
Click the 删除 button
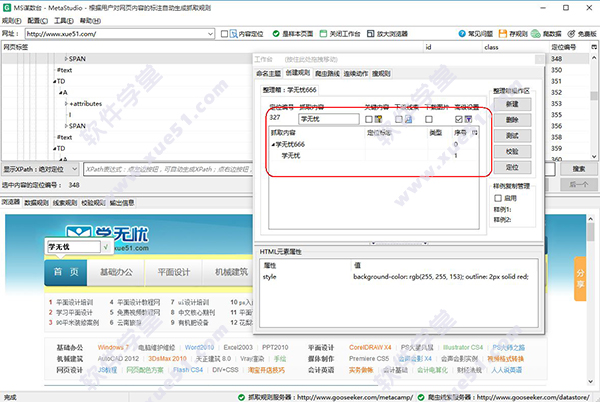[x=512, y=120]
